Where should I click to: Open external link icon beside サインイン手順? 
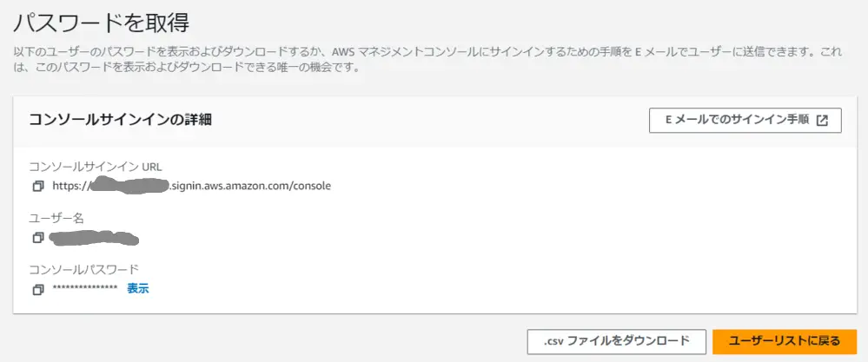pos(823,121)
